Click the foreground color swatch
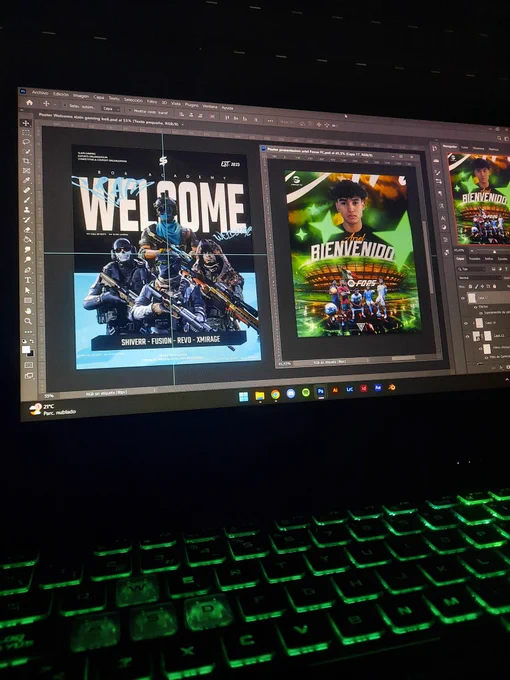The height and width of the screenshot is (680, 510). point(26,349)
